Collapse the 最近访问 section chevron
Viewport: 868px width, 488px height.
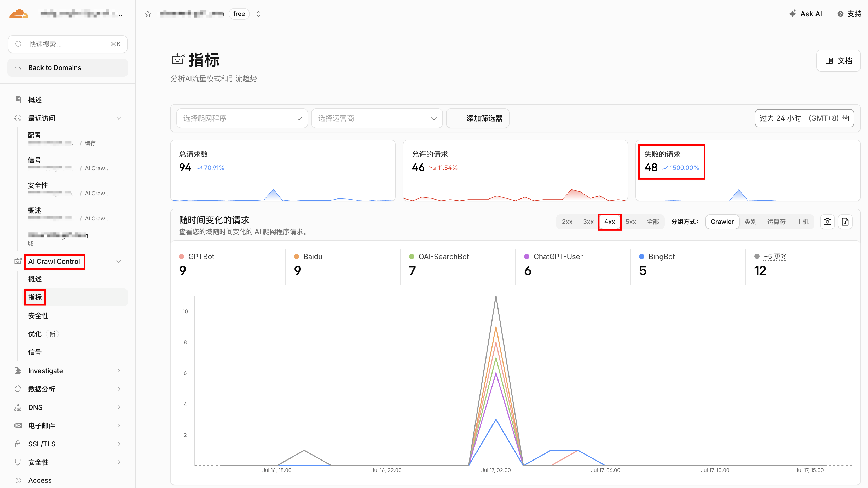pos(119,118)
